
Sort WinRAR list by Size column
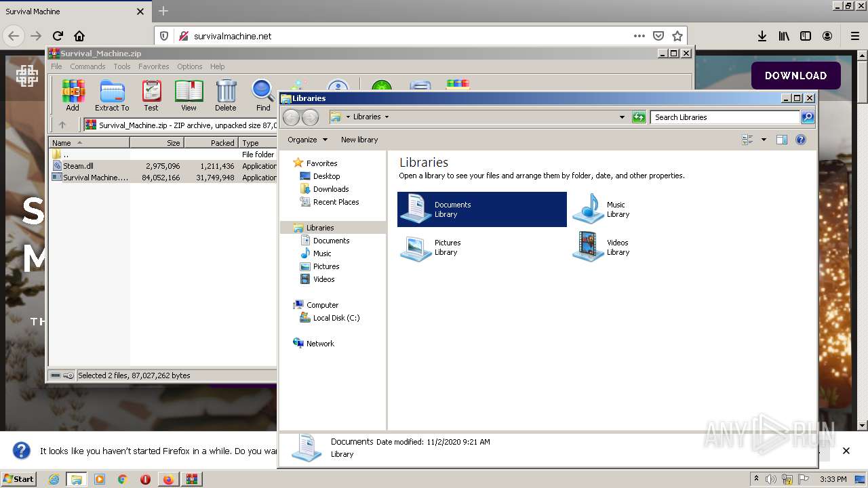(x=157, y=143)
